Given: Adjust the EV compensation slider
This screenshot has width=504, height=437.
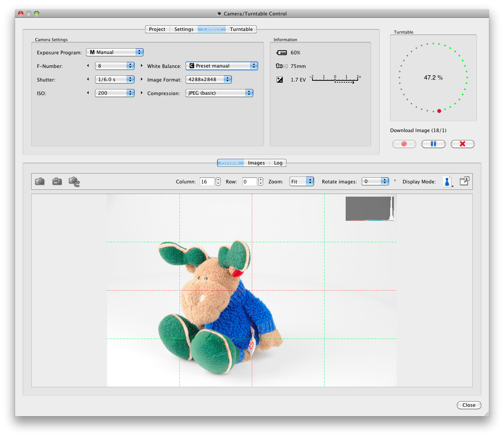Looking at the screenshot, I should (x=335, y=80).
